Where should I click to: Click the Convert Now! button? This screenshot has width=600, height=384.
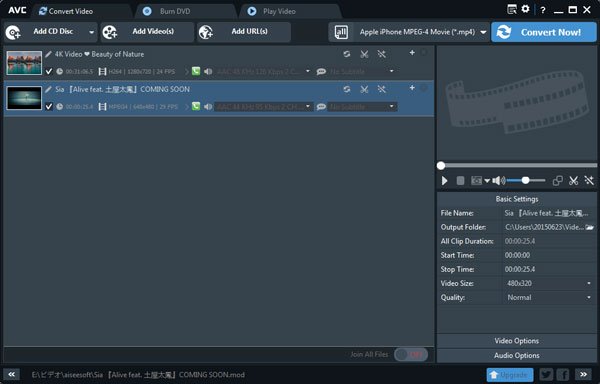[544, 32]
